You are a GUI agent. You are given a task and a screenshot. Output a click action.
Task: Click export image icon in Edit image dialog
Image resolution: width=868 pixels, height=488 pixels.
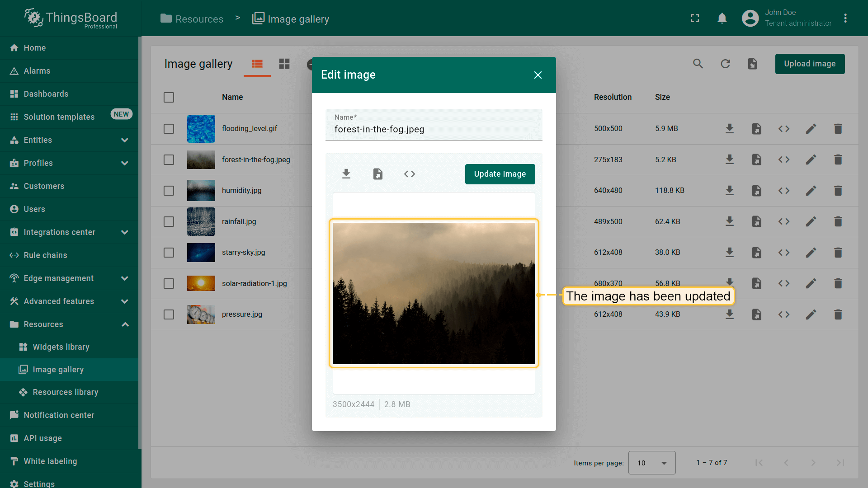pos(378,174)
